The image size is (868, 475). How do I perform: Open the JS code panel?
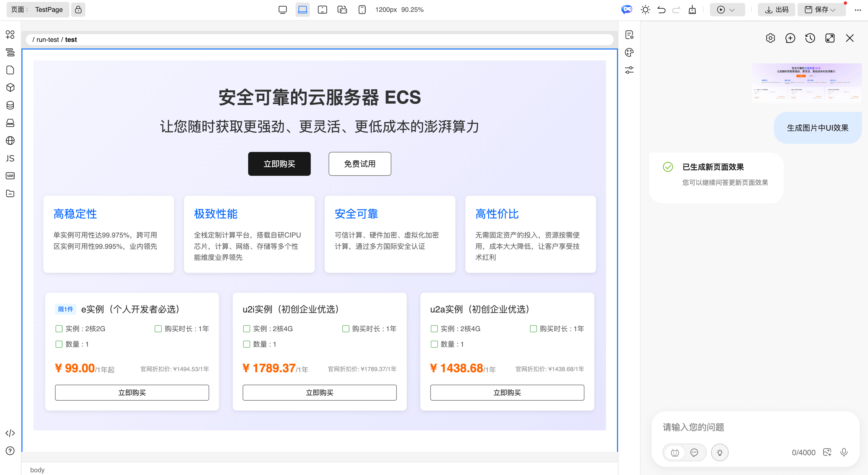10,158
